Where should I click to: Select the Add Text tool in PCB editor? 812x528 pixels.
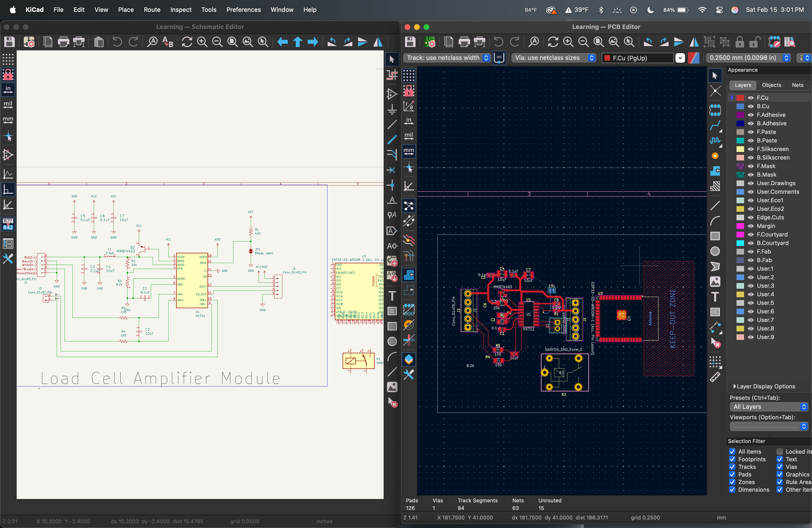[715, 297]
